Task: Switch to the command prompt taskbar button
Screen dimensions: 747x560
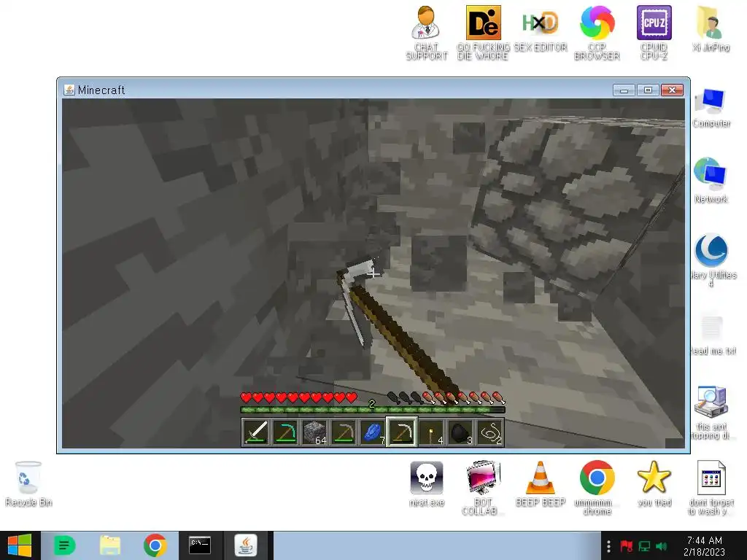Action: (200, 545)
